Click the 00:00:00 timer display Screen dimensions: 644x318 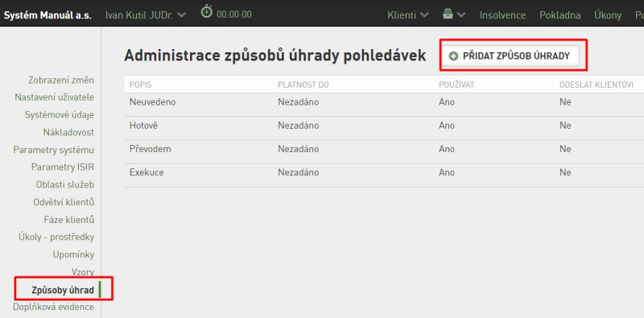coord(234,14)
